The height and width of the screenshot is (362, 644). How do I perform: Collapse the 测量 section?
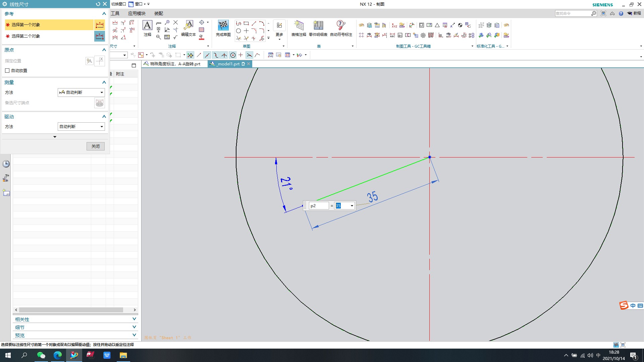104,82
